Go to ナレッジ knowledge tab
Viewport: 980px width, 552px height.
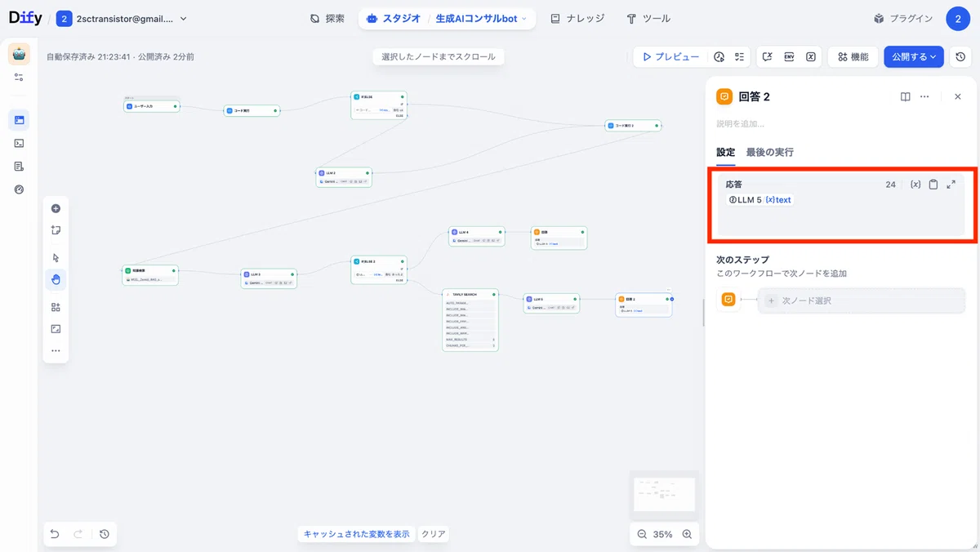click(x=577, y=18)
